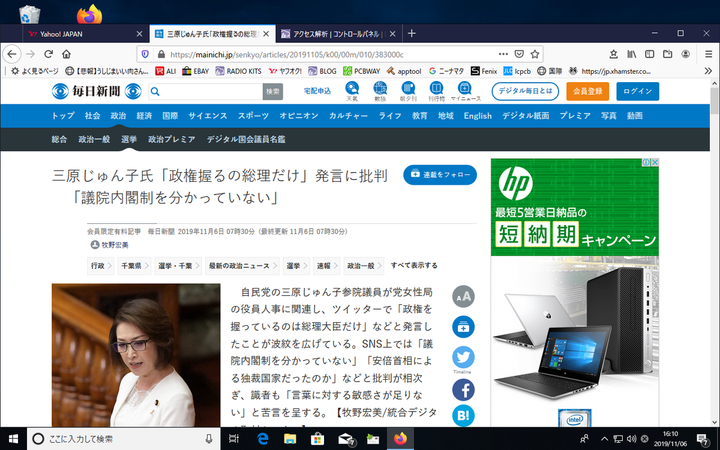Click the ログイン button
This screenshot has height=450, width=720.
[637, 91]
